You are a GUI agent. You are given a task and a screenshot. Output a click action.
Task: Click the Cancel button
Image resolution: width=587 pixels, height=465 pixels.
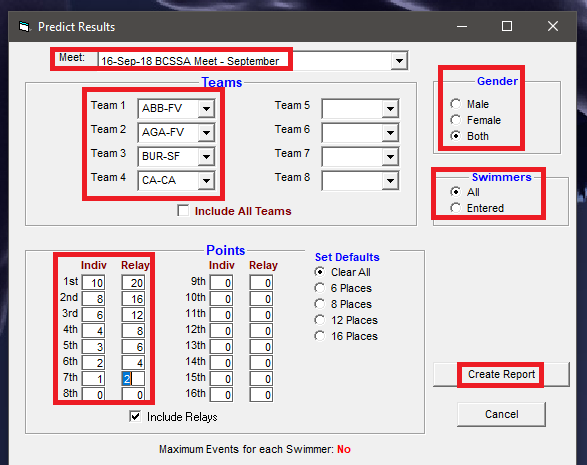point(501,414)
